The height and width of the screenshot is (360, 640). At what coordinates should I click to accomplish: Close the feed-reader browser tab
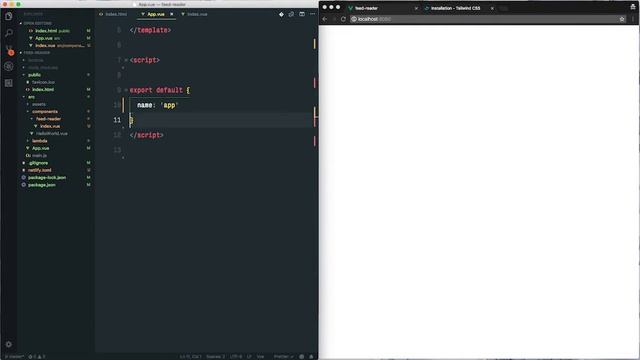(x=416, y=8)
